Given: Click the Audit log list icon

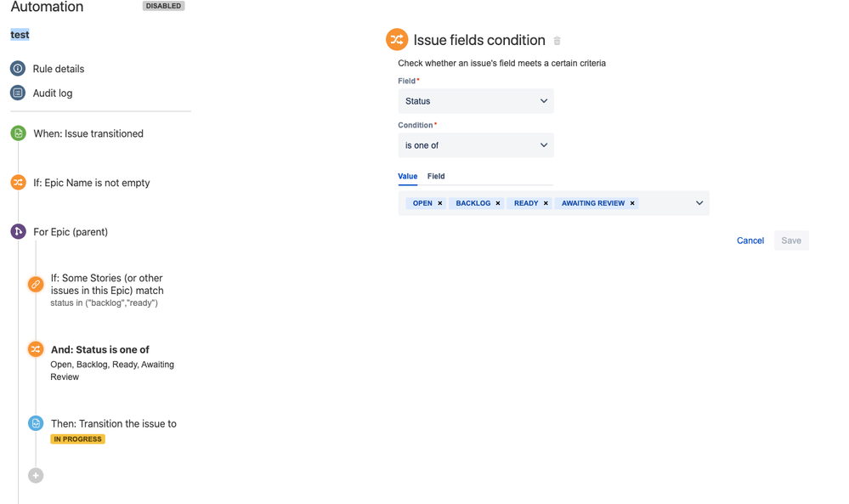Looking at the screenshot, I should point(18,93).
